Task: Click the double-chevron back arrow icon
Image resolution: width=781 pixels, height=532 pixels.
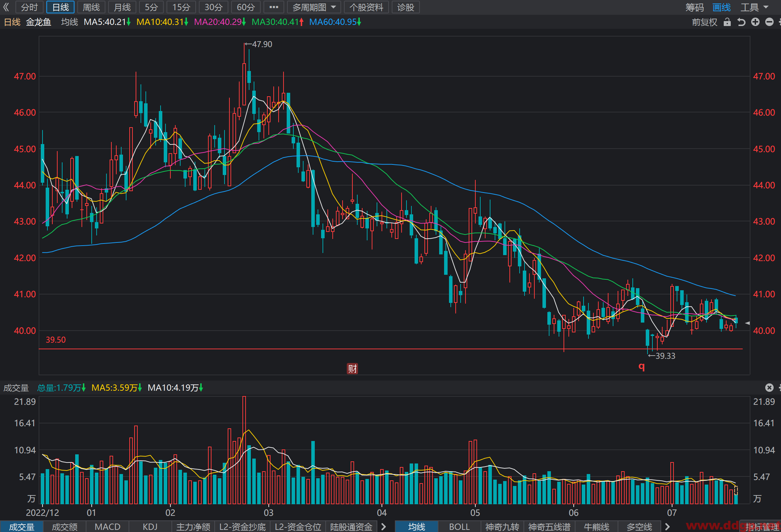Action: tap(6, 7)
